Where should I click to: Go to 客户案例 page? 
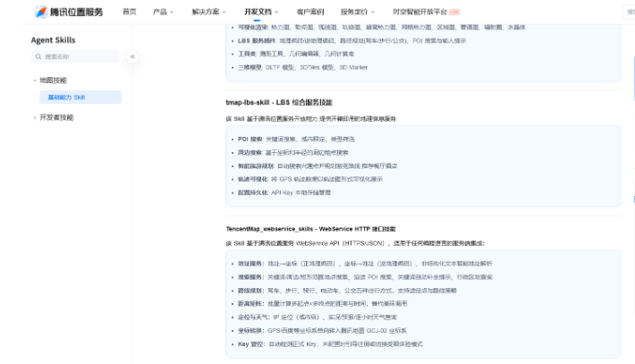(310, 12)
